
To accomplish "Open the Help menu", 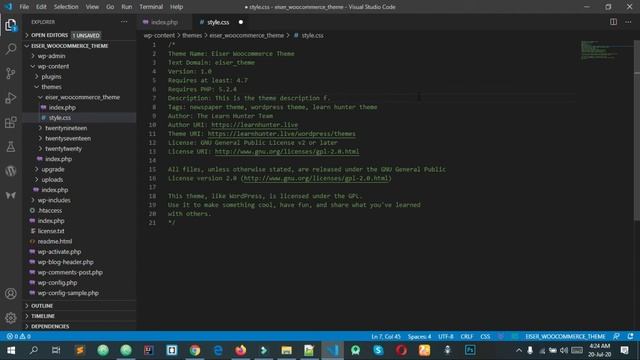I will click(176, 7).
